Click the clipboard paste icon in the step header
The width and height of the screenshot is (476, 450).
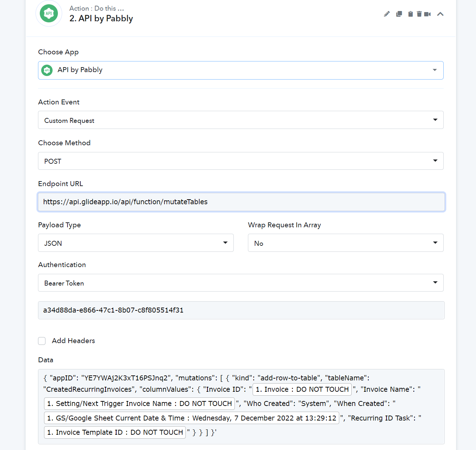tap(410, 14)
